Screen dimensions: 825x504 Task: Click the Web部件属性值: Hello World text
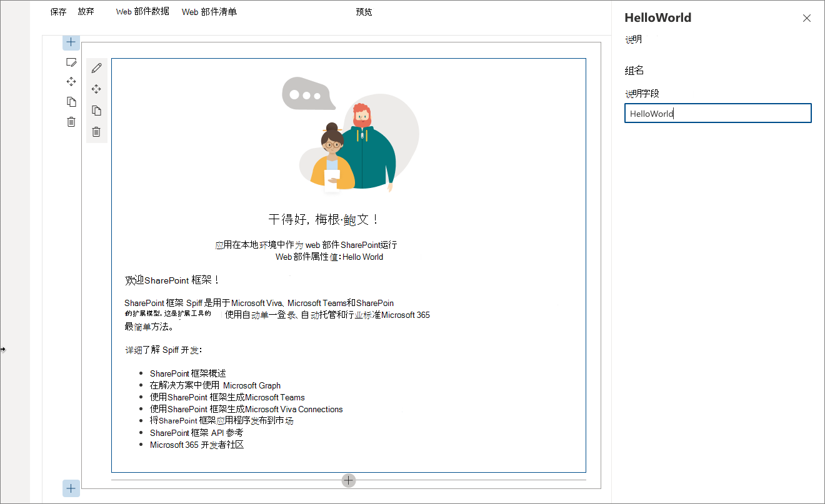[329, 257]
